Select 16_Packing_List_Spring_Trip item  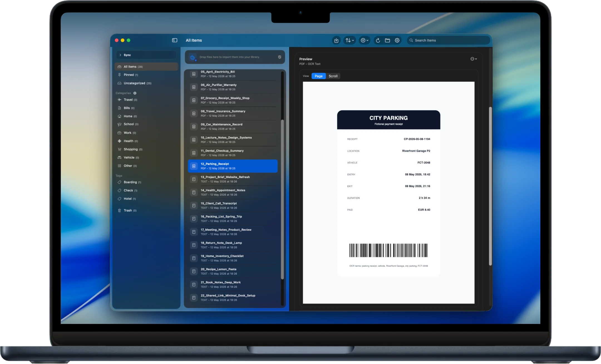point(233,219)
